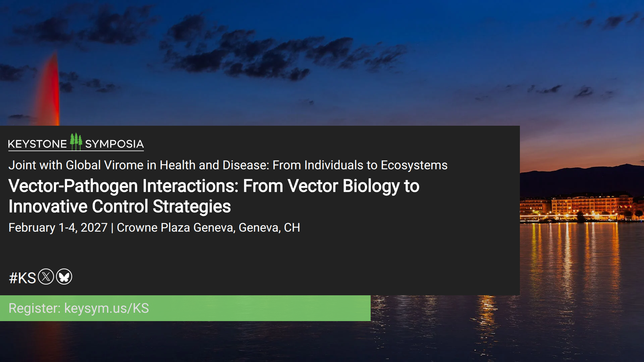Click the X (Twitter) social icon

46,277
